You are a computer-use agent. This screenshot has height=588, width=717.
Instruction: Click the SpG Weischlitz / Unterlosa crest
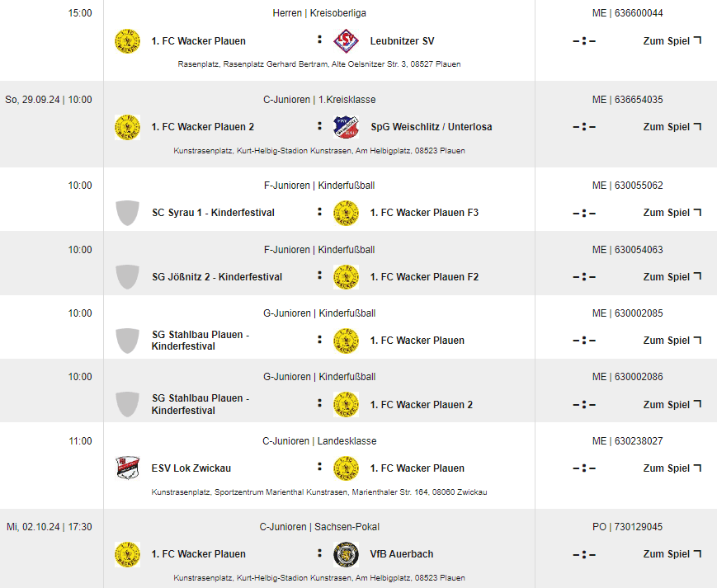click(x=347, y=127)
